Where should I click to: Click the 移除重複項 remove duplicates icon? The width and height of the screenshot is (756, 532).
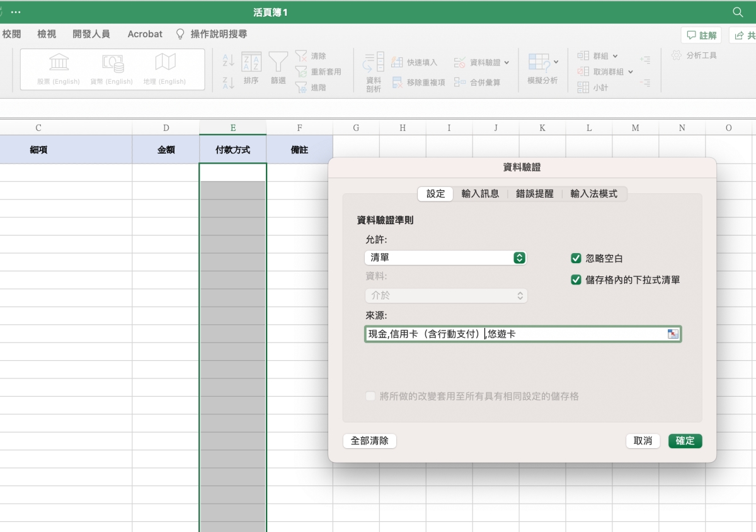[x=398, y=82]
